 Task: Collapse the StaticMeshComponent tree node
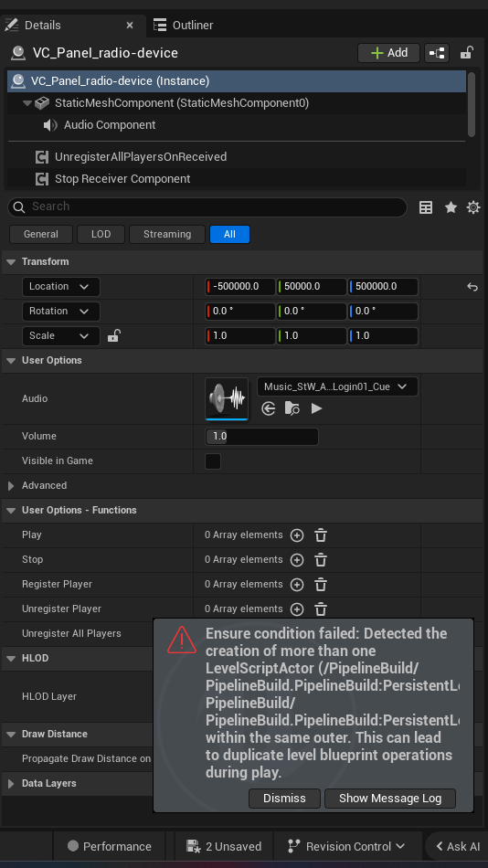pyautogui.click(x=27, y=103)
